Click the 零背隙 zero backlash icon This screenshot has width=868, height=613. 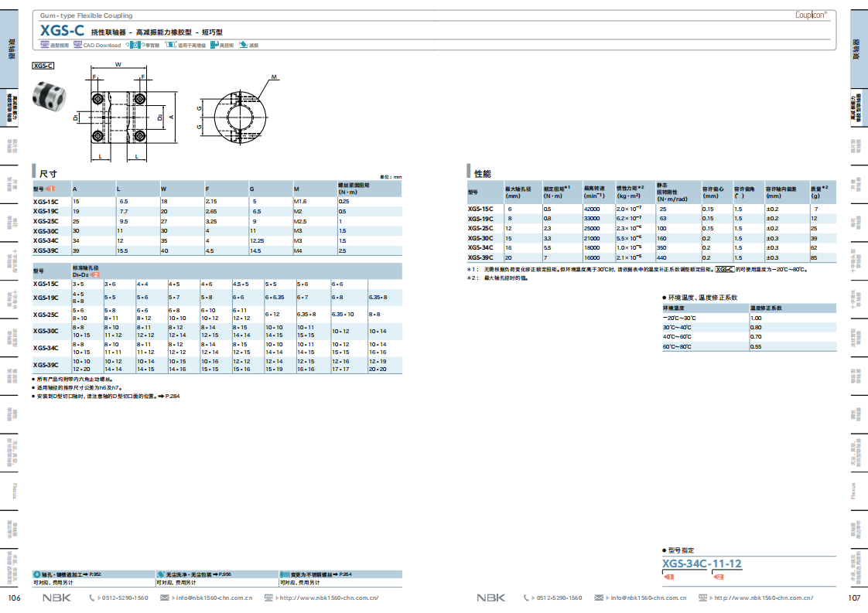pyautogui.click(x=135, y=45)
